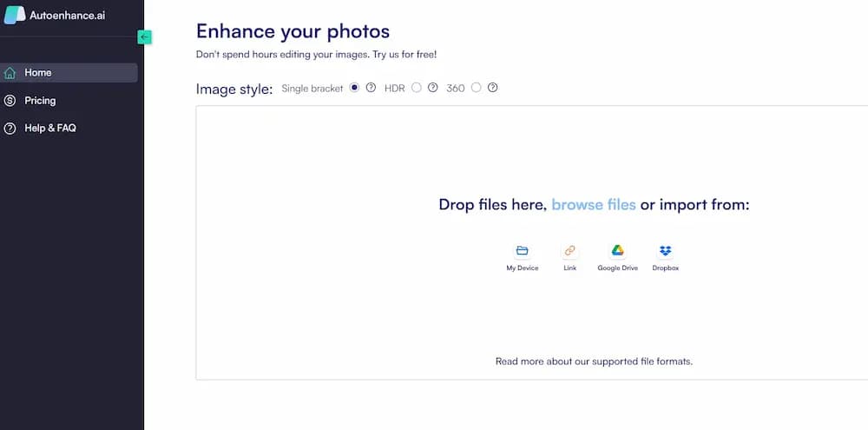
Task: Click the help icon beside 360
Action: (x=492, y=88)
